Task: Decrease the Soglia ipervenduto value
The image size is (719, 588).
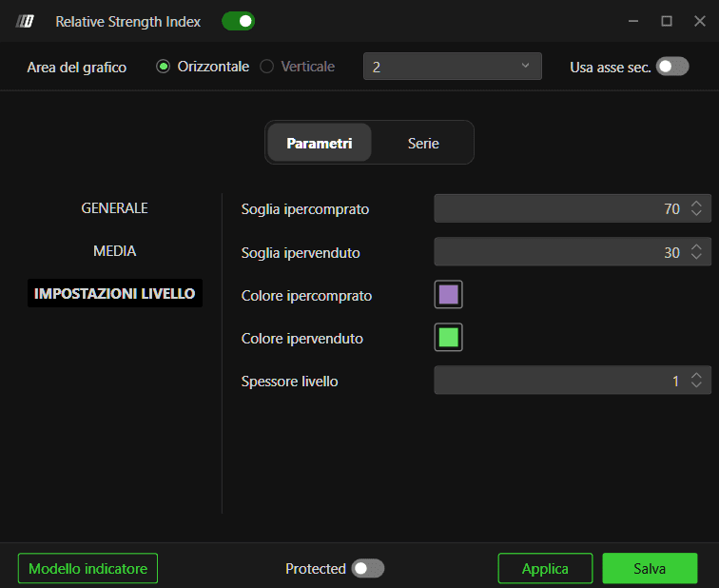Action: 696,256
